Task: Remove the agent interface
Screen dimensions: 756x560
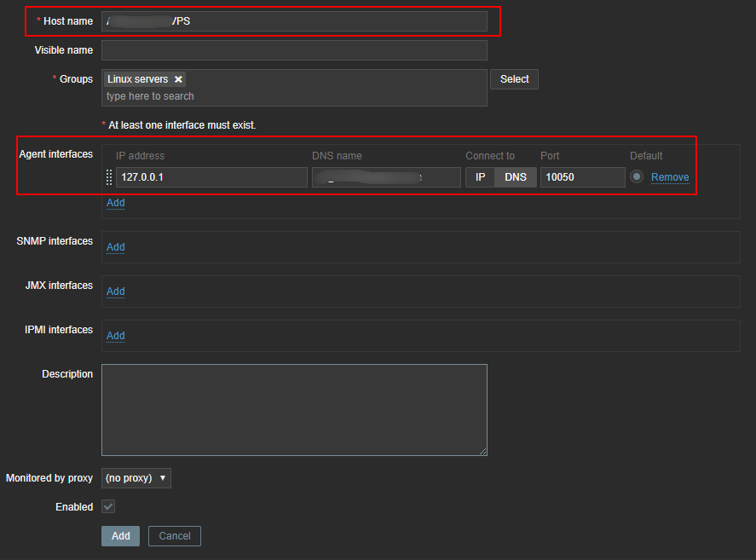Action: coord(670,177)
